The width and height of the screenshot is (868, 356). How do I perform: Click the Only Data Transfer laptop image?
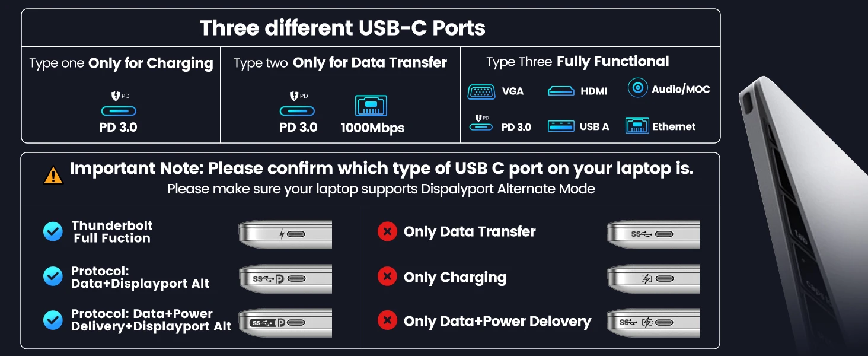653,234
